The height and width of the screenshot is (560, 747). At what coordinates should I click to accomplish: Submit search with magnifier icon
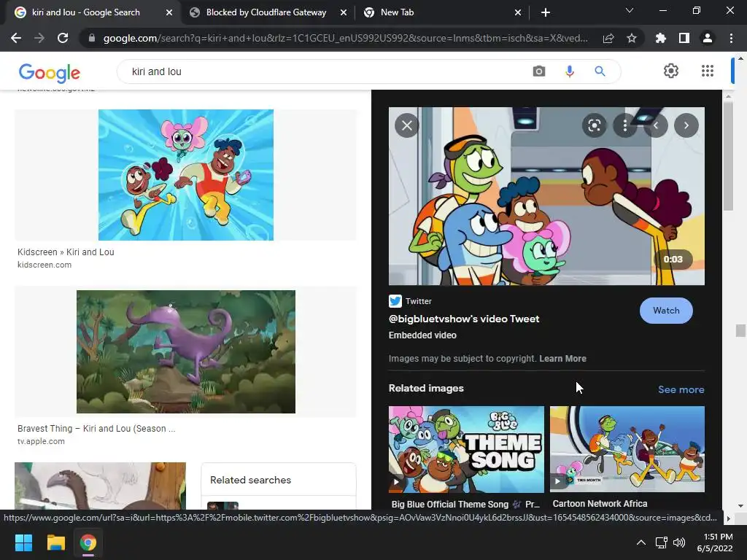600,71
